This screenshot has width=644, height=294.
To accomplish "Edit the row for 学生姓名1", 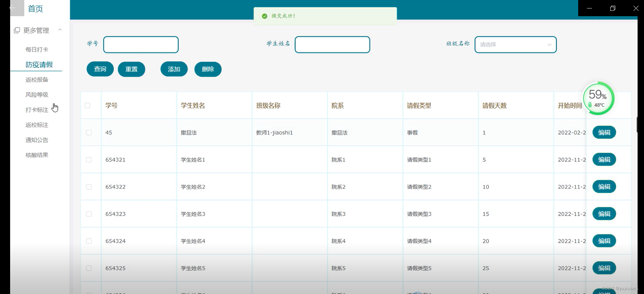I will coord(604,159).
